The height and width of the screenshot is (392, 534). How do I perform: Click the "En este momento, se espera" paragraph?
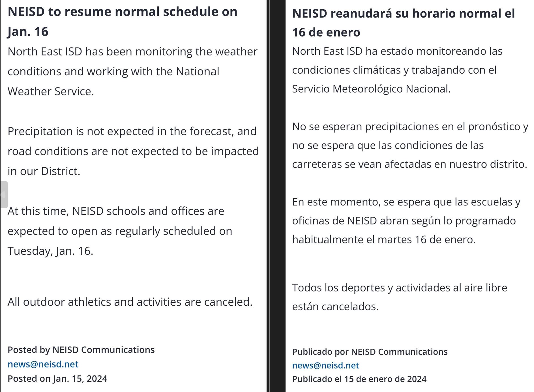click(406, 220)
